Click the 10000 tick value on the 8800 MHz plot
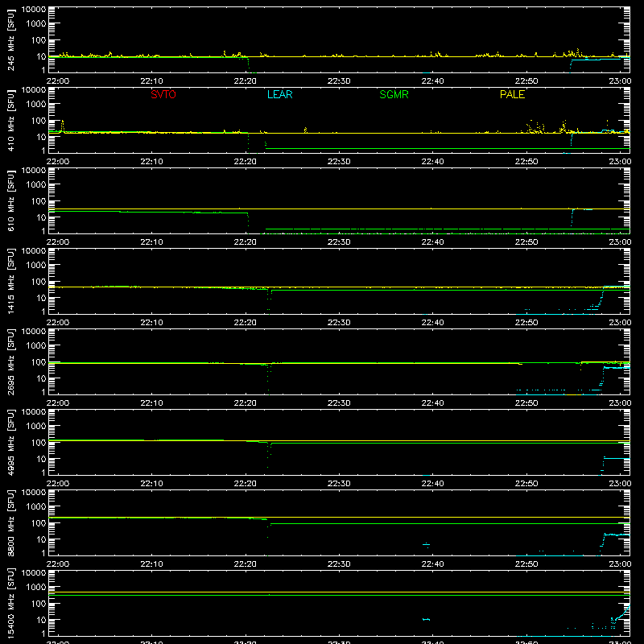This screenshot has width=644, height=644. [34, 493]
